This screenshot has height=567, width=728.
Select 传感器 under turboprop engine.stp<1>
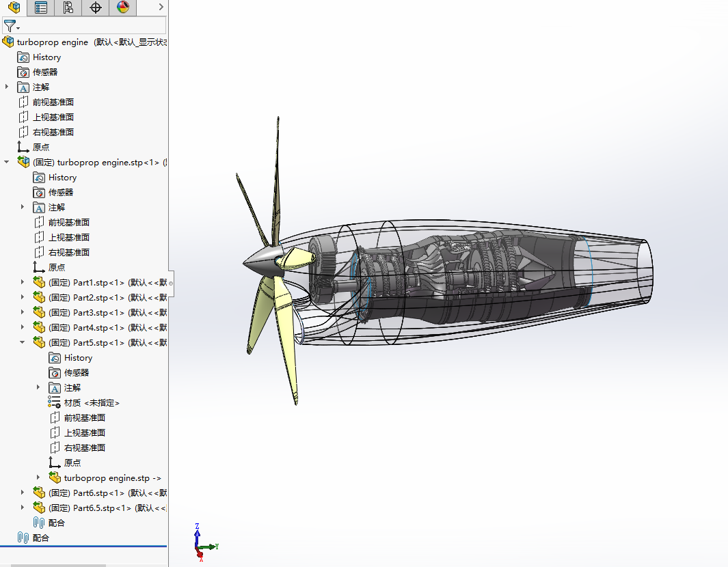pyautogui.click(x=53, y=193)
